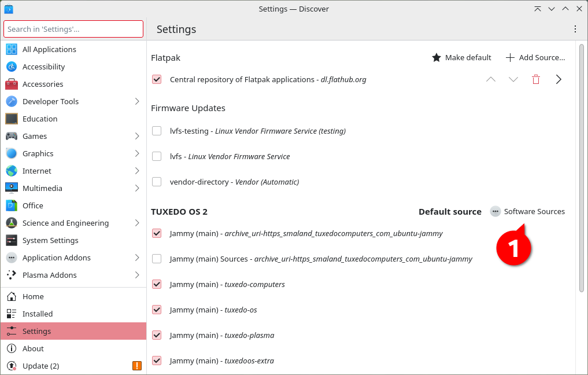Select the Graphics blue sphere icon
The width and height of the screenshot is (588, 375).
click(12, 153)
